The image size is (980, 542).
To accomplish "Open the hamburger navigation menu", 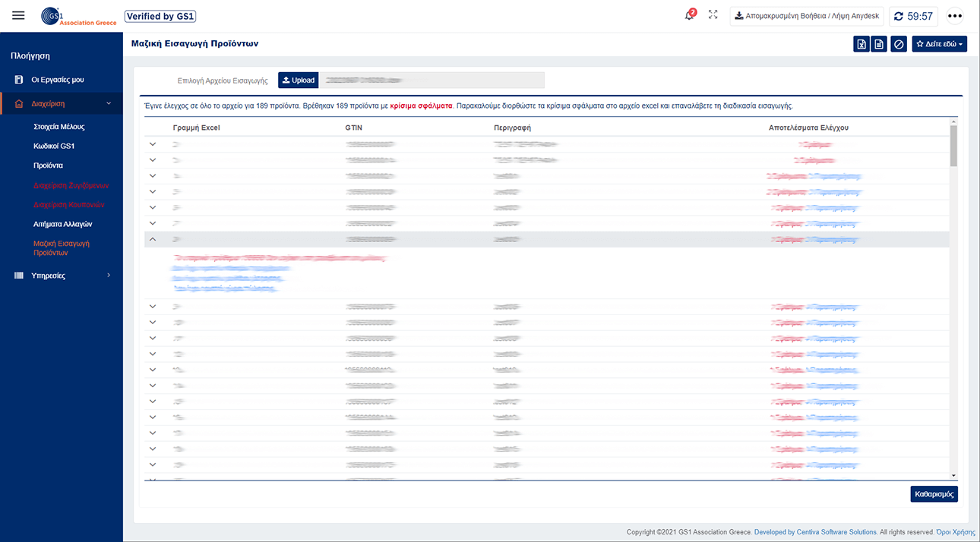I will pyautogui.click(x=19, y=16).
